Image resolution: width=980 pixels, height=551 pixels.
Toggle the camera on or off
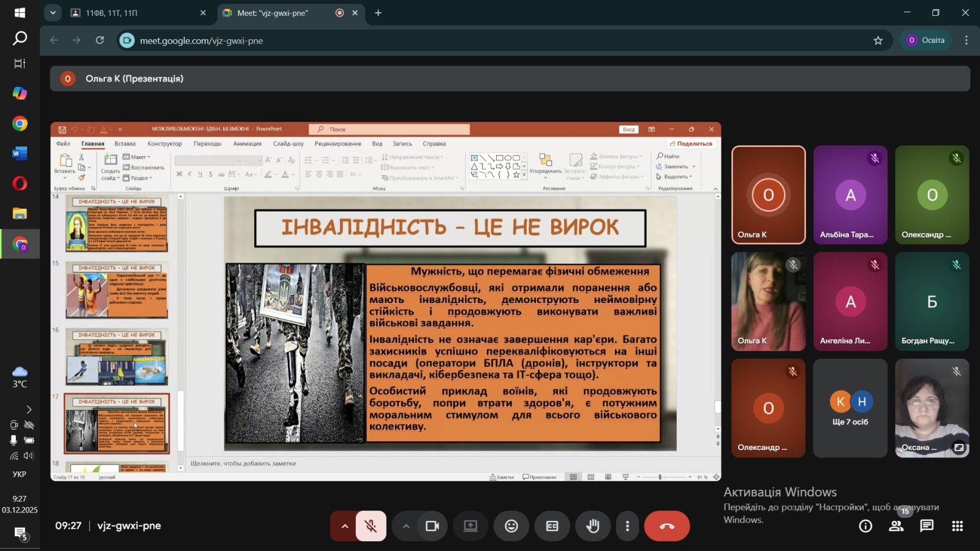coord(432,526)
